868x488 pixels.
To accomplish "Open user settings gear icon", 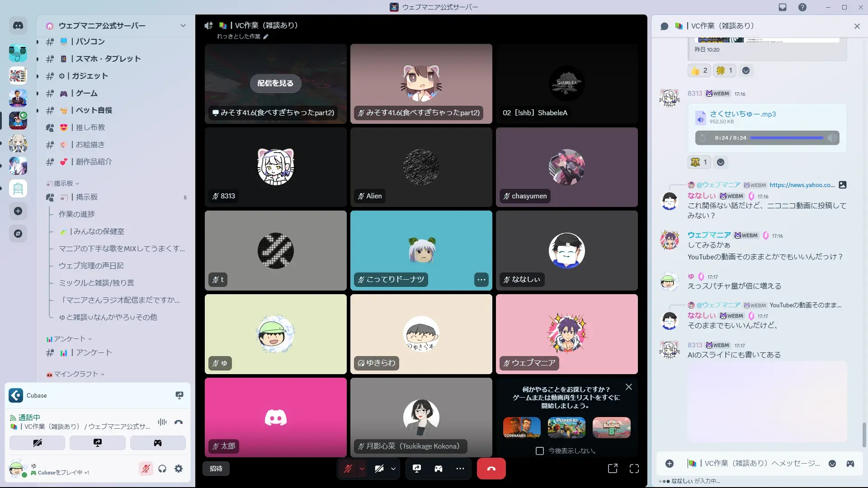I will (179, 469).
